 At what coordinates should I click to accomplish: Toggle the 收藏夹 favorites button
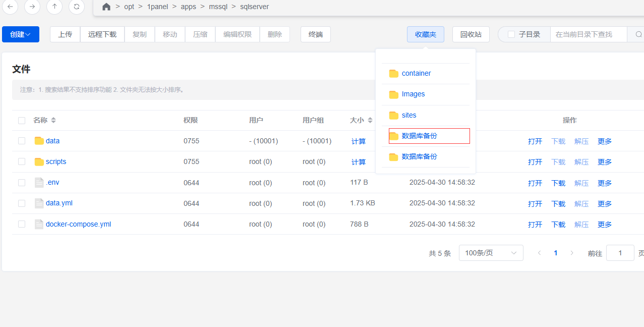(426, 34)
